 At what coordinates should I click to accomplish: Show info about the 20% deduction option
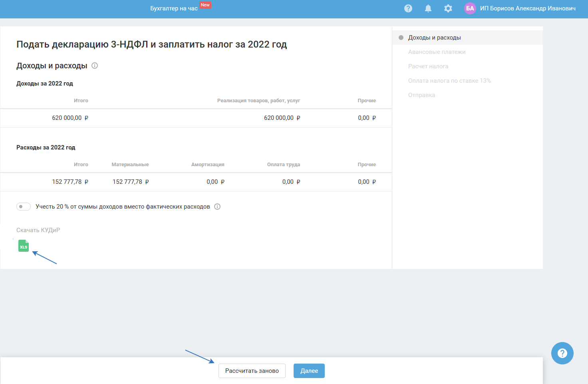(x=217, y=207)
